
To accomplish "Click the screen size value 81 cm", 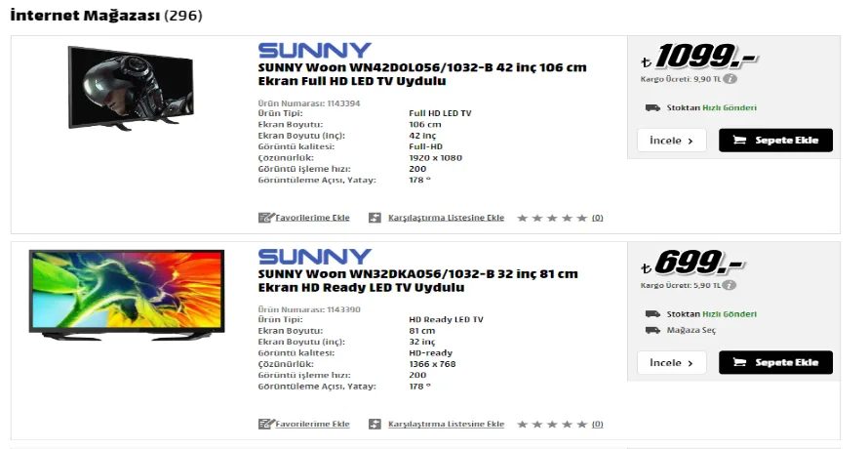I will (x=422, y=330).
